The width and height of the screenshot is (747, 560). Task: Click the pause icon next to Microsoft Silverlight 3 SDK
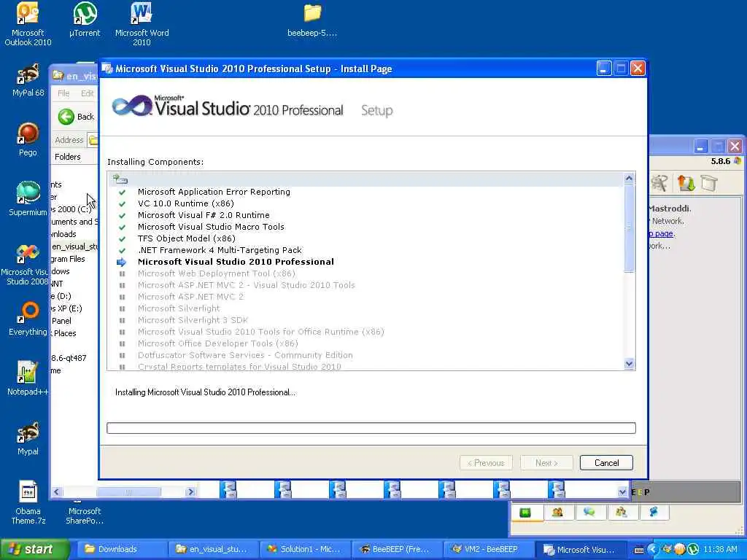click(x=122, y=321)
